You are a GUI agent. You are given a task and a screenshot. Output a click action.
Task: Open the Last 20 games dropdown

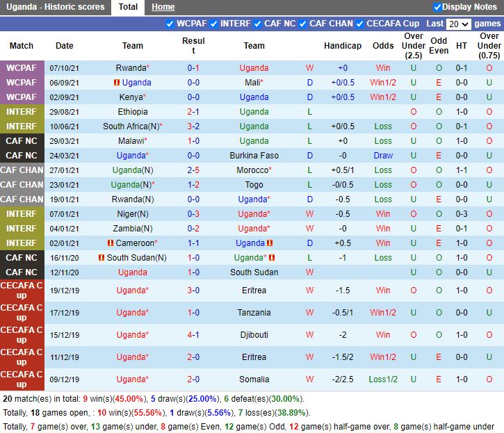pyautogui.click(x=458, y=24)
